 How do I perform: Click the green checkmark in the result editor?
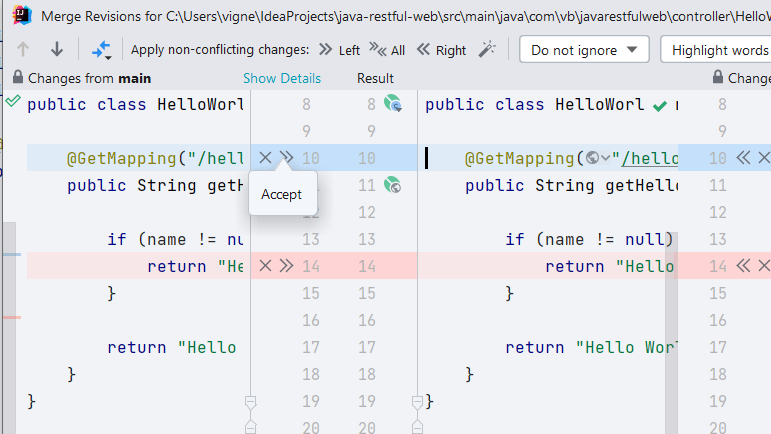pos(659,105)
